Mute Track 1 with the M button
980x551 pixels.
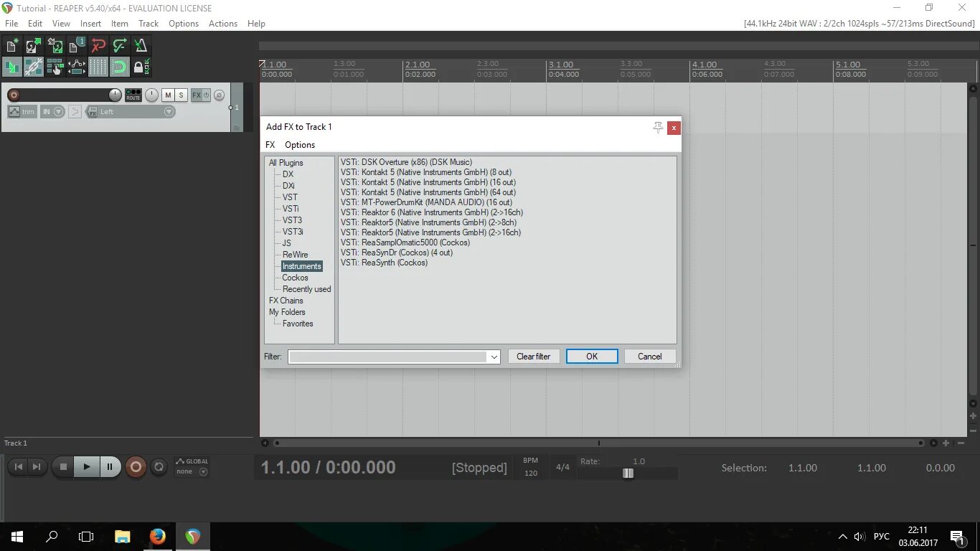tap(168, 95)
